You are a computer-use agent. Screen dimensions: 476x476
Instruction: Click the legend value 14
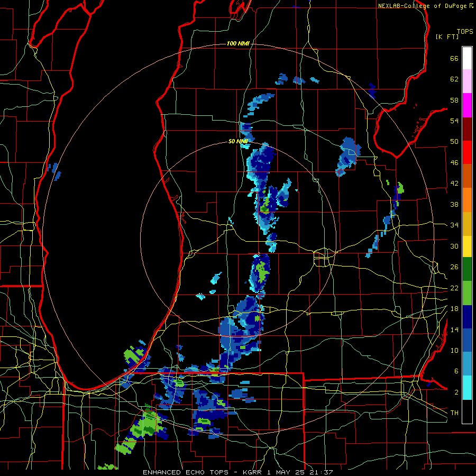point(454,329)
